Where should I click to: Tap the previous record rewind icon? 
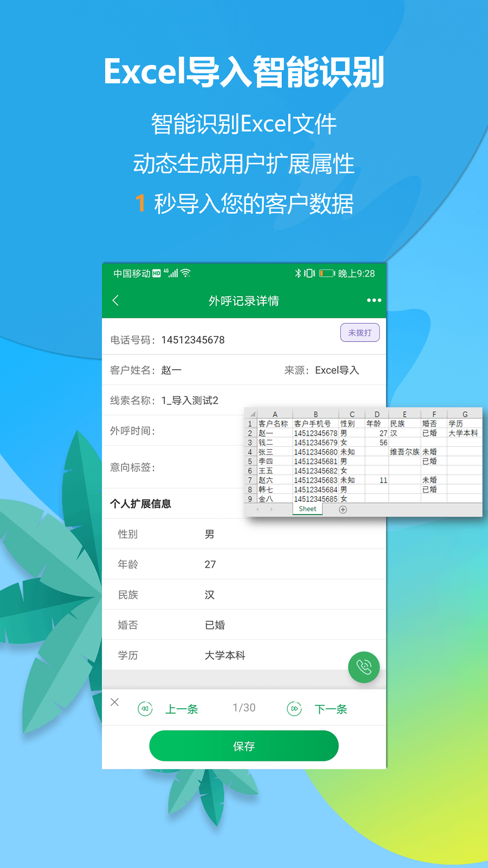click(x=145, y=708)
